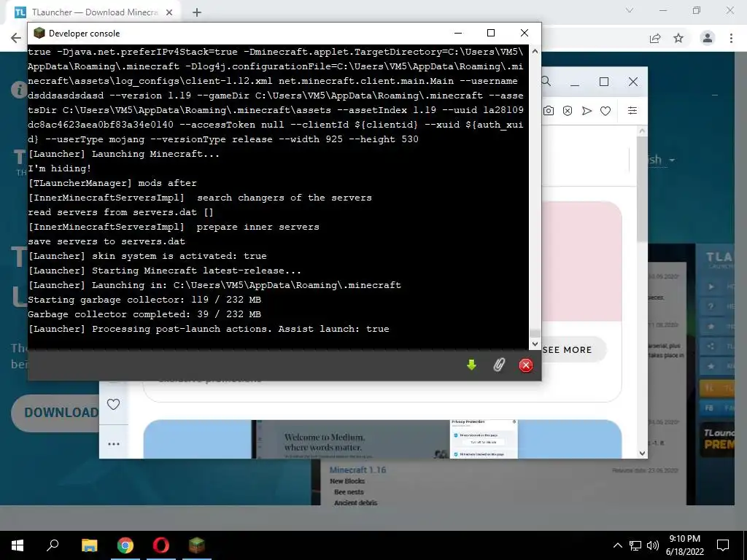The image size is (747, 560).
Task: Click the clock showing 9:10 PM
Action: tap(684, 539)
